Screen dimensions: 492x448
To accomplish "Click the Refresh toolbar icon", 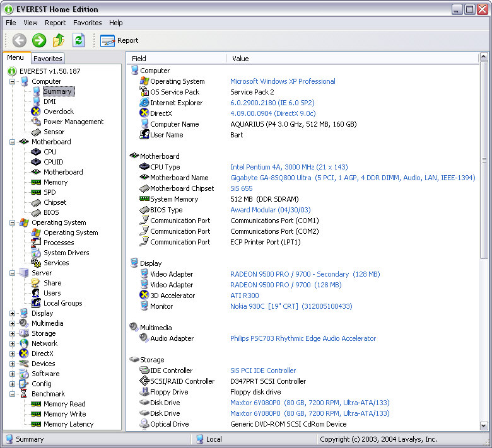I will (78, 40).
